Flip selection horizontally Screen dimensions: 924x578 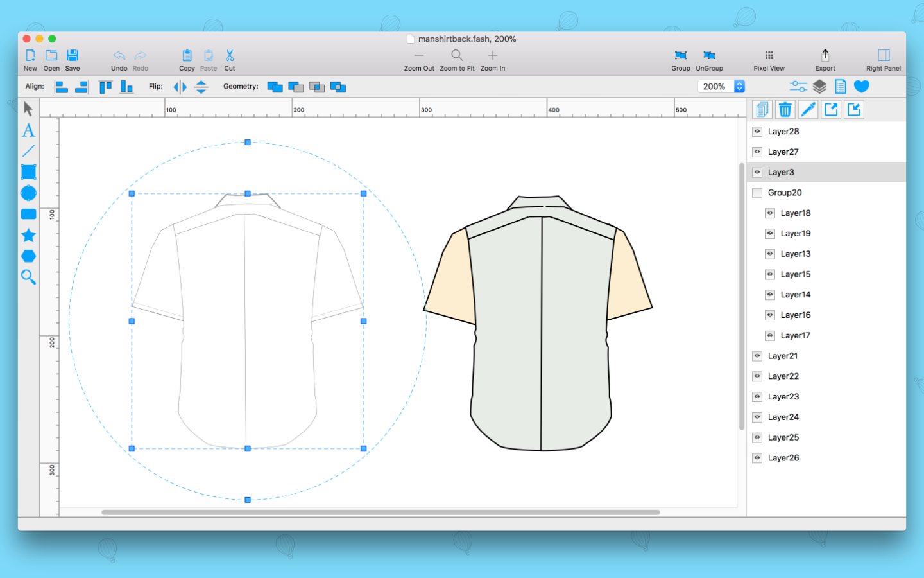tap(180, 87)
